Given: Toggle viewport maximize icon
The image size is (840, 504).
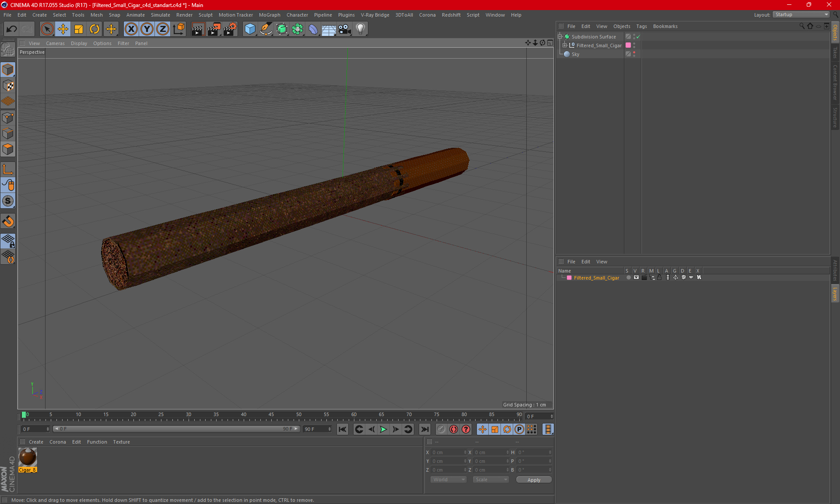Looking at the screenshot, I should click(550, 43).
